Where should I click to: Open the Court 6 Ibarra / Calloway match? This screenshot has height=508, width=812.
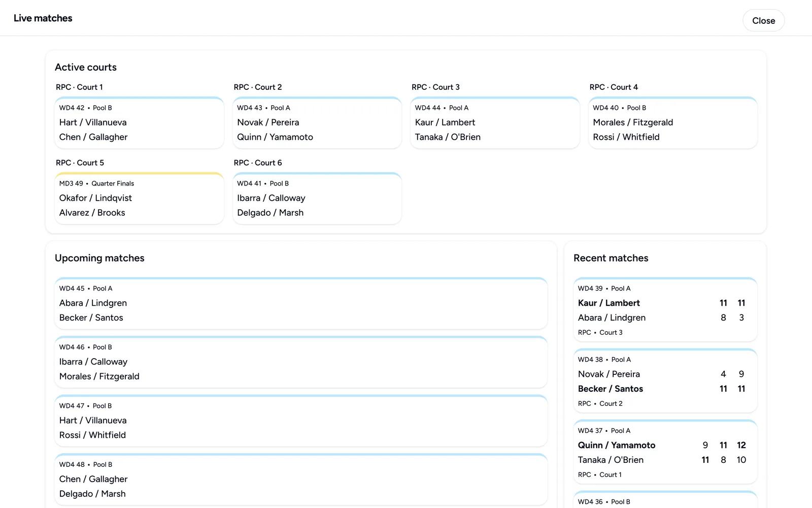317,198
